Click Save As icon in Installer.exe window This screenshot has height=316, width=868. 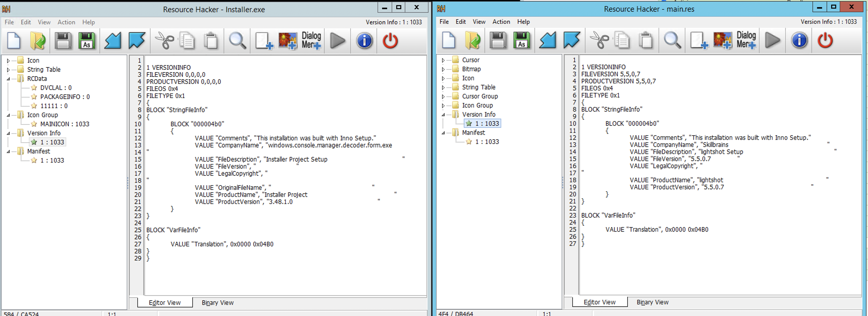point(87,41)
